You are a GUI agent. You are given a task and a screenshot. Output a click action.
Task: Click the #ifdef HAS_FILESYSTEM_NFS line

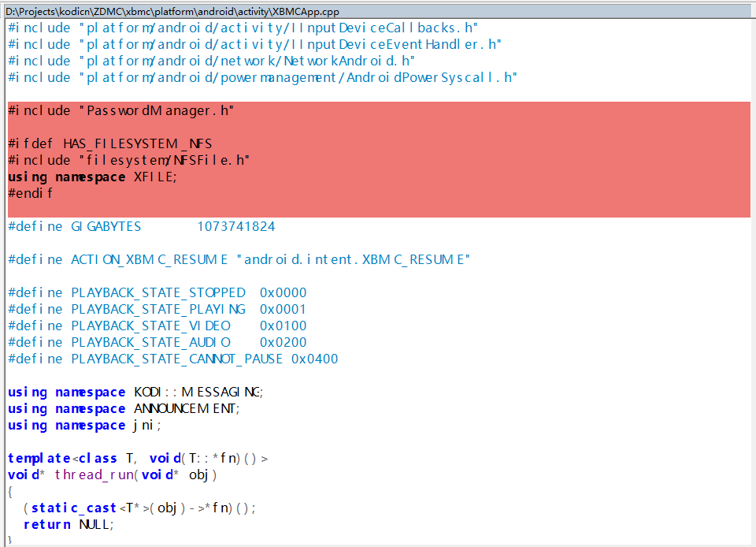click(110, 143)
